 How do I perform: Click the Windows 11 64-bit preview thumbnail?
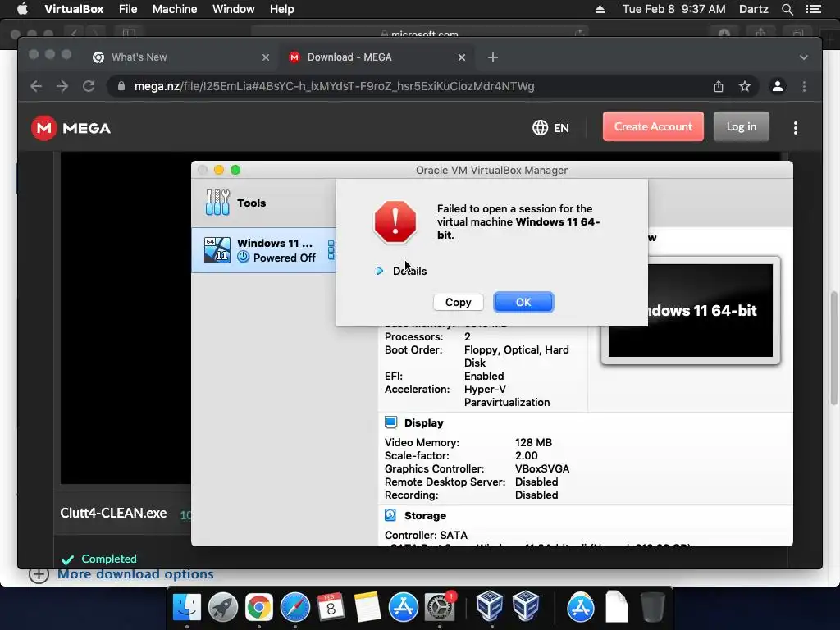click(x=690, y=311)
